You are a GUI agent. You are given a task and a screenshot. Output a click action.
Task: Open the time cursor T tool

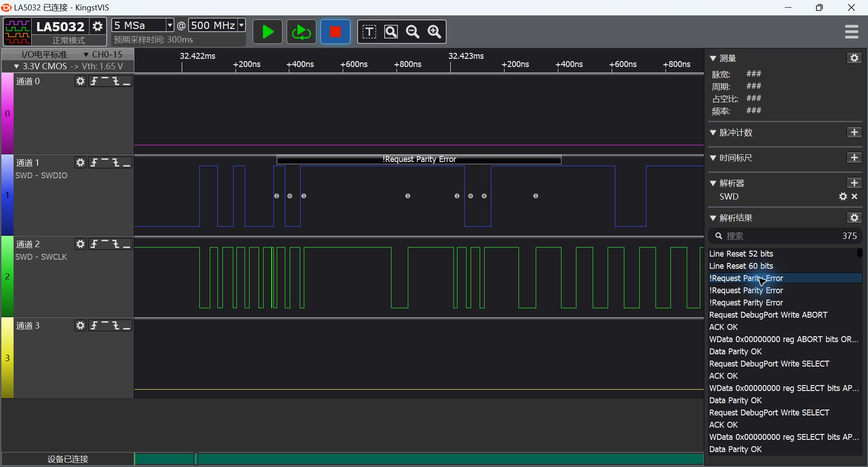point(369,32)
